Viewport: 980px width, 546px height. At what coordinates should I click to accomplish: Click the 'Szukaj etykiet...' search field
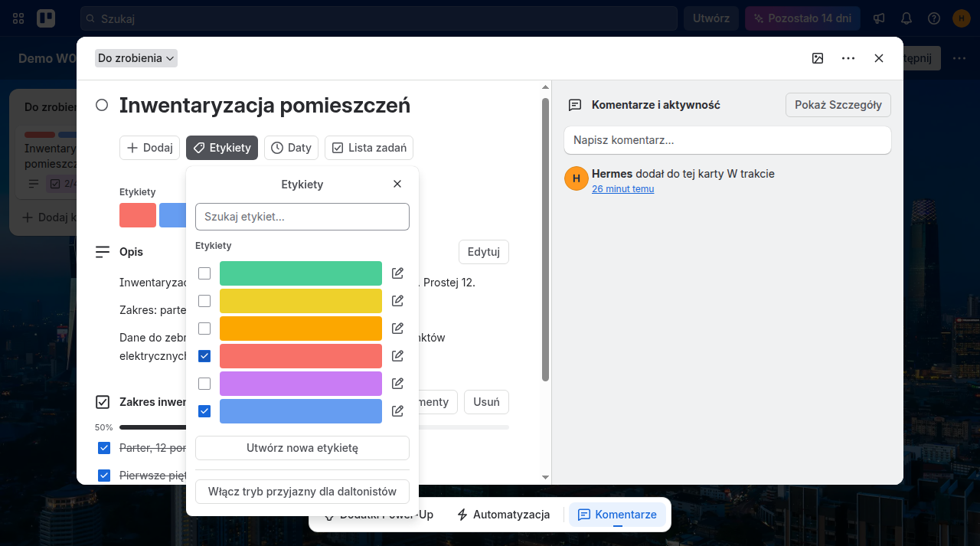(302, 217)
